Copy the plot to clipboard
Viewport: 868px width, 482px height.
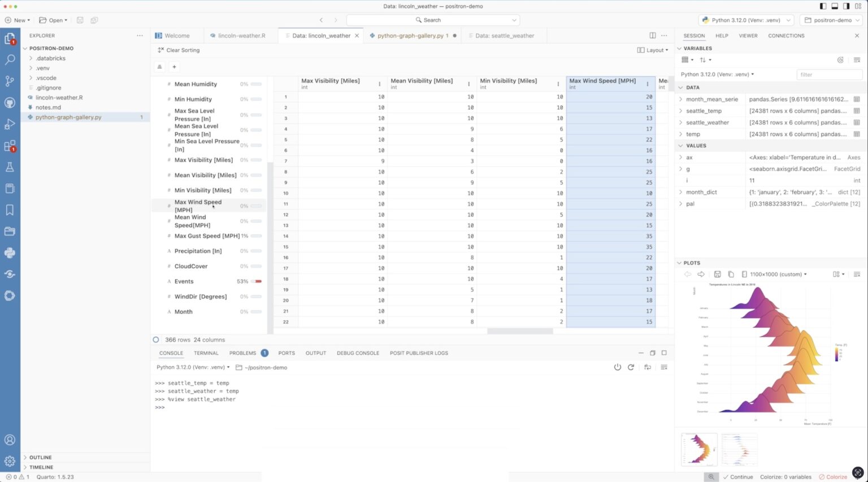731,274
